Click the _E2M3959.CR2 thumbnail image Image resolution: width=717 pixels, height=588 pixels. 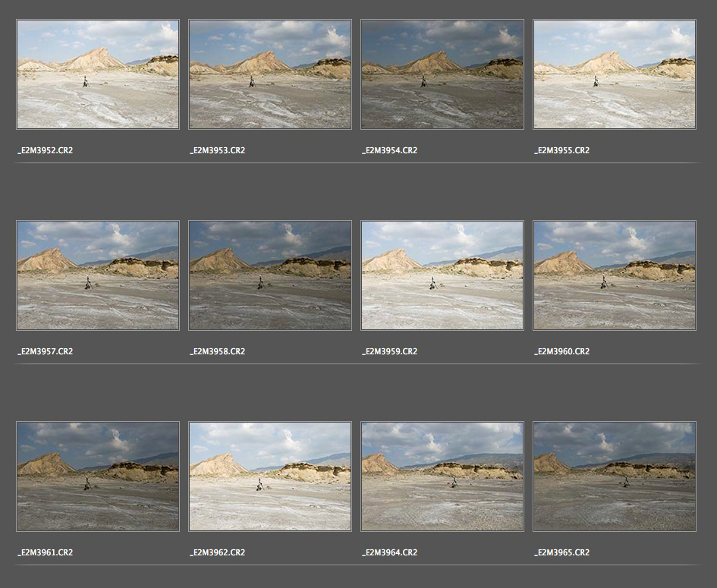pyautogui.click(x=442, y=275)
